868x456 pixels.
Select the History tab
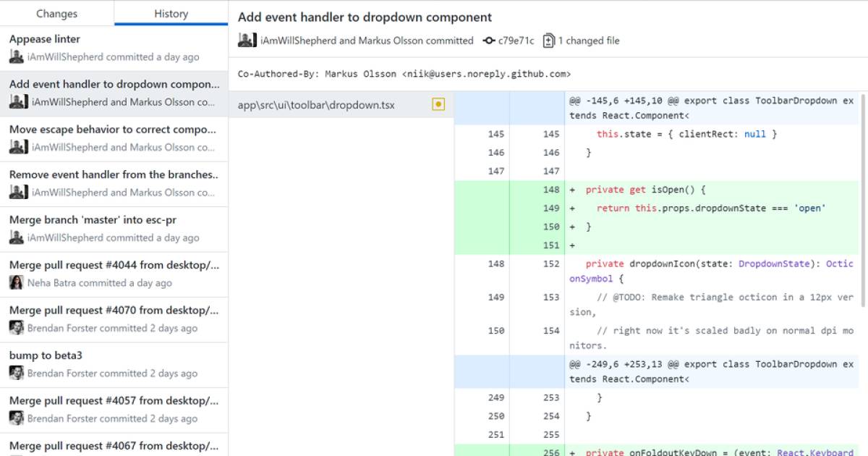pyautogui.click(x=171, y=13)
